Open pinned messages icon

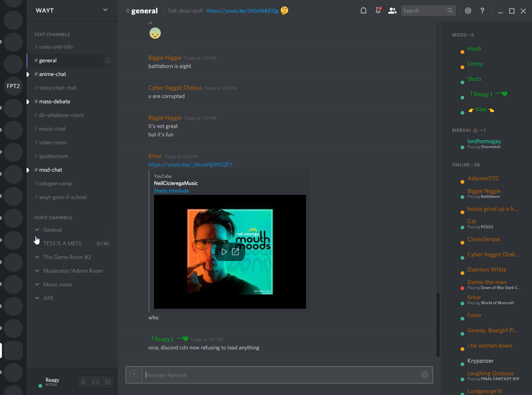(378, 11)
